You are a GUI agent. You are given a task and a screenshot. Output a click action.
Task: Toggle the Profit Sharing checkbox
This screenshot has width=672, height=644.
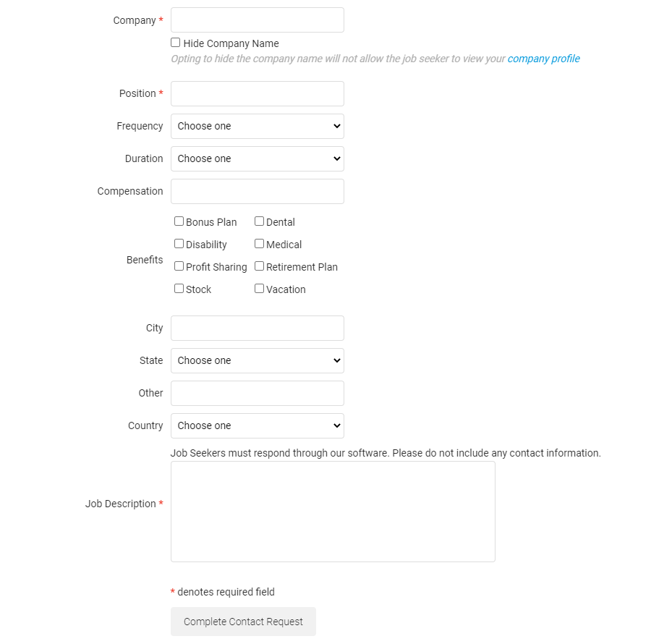(x=179, y=266)
